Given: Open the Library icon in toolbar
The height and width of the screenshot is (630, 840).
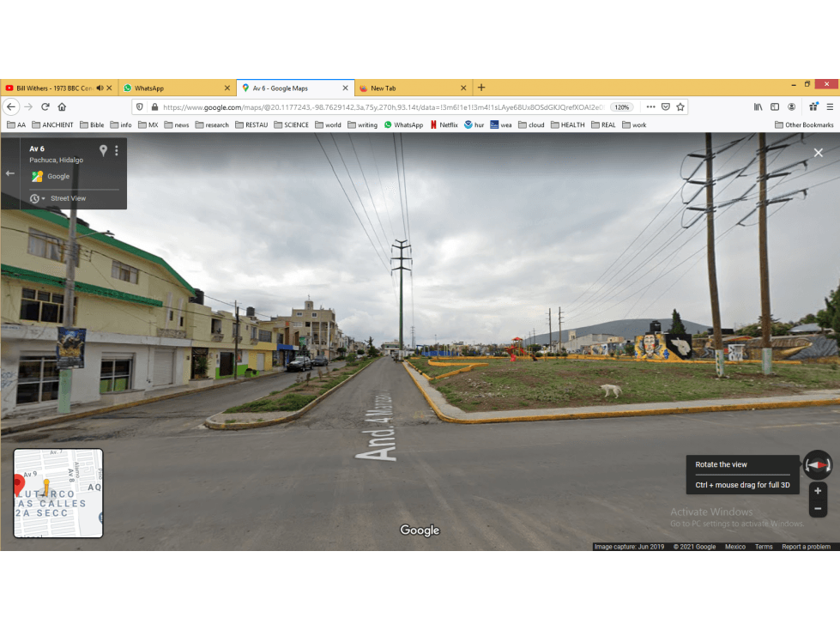Looking at the screenshot, I should (x=758, y=107).
